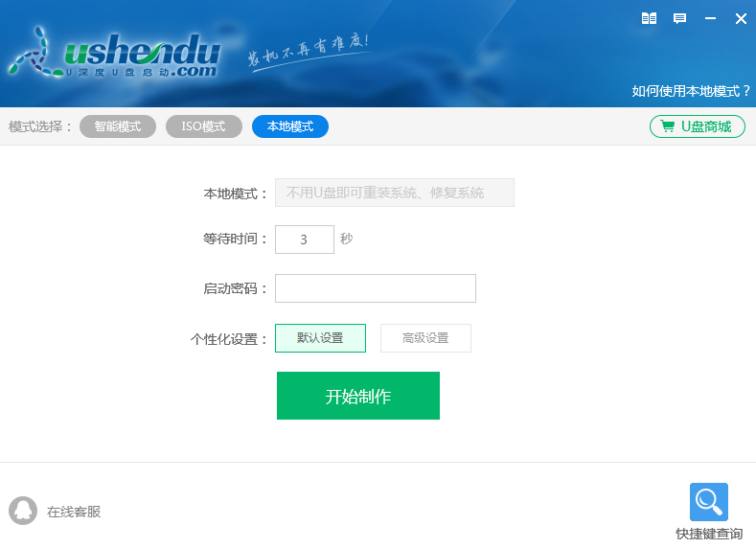Focus the 启动密码 password field
The height and width of the screenshot is (548, 756).
375,288
